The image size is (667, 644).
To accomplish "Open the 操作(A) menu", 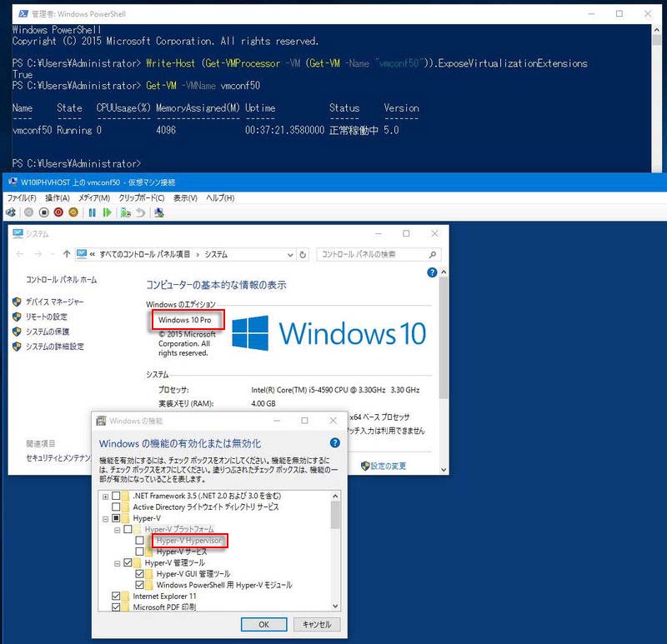I will point(58,198).
